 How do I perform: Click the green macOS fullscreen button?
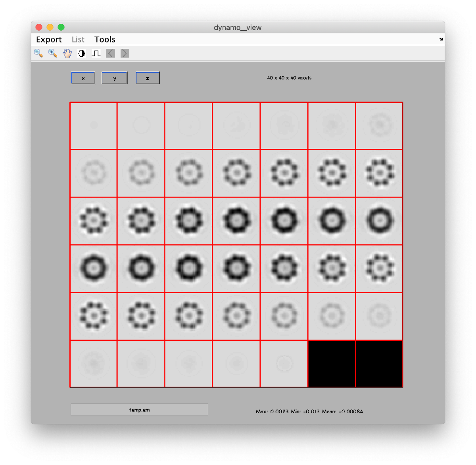point(61,27)
